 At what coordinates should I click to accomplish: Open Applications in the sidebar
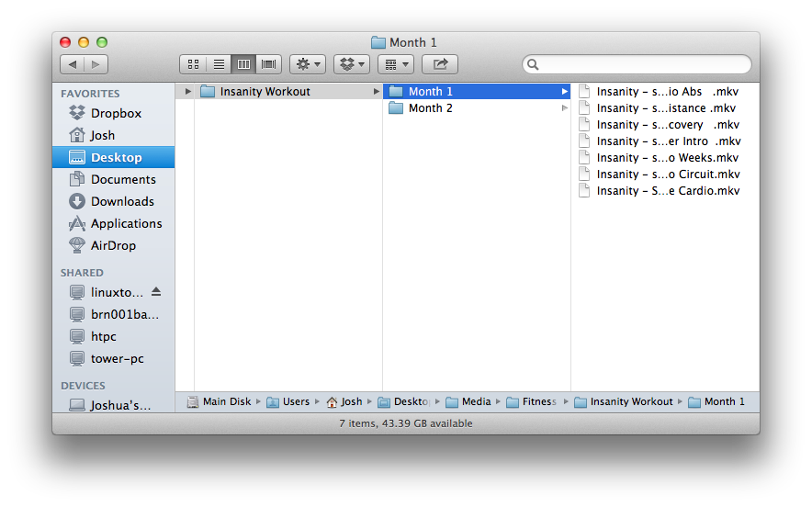[x=113, y=224]
